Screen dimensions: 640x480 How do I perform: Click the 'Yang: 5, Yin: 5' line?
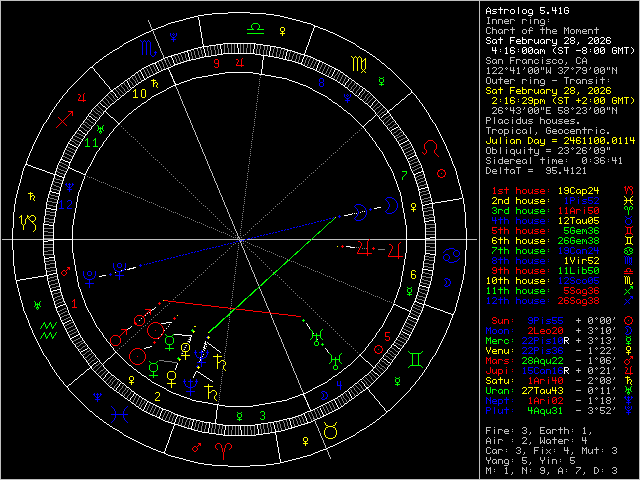click(x=530, y=461)
